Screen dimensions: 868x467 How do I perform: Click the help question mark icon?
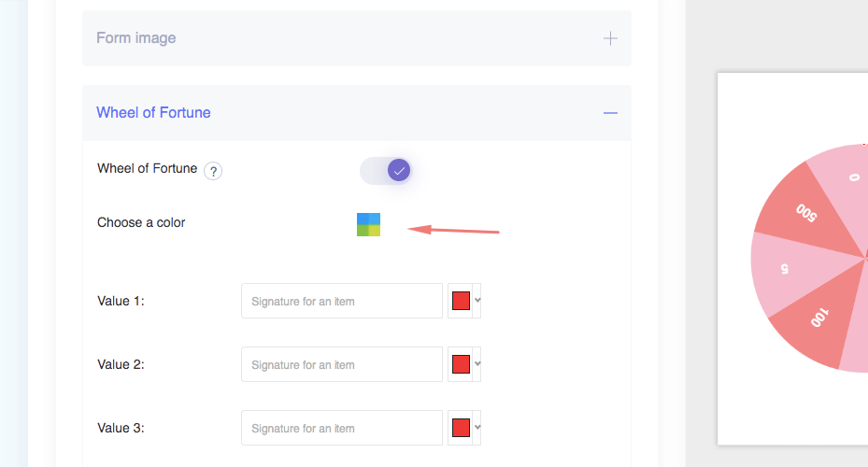pyautogui.click(x=213, y=171)
